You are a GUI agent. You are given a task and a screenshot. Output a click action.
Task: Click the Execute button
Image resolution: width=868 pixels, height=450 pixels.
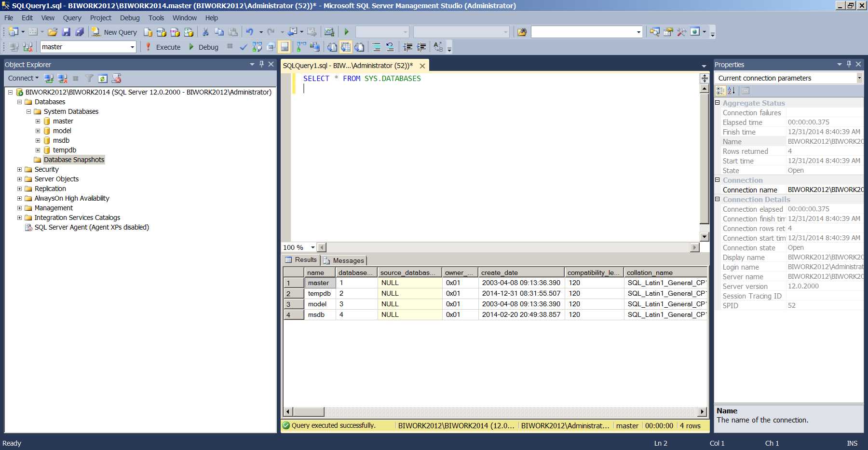pos(163,47)
